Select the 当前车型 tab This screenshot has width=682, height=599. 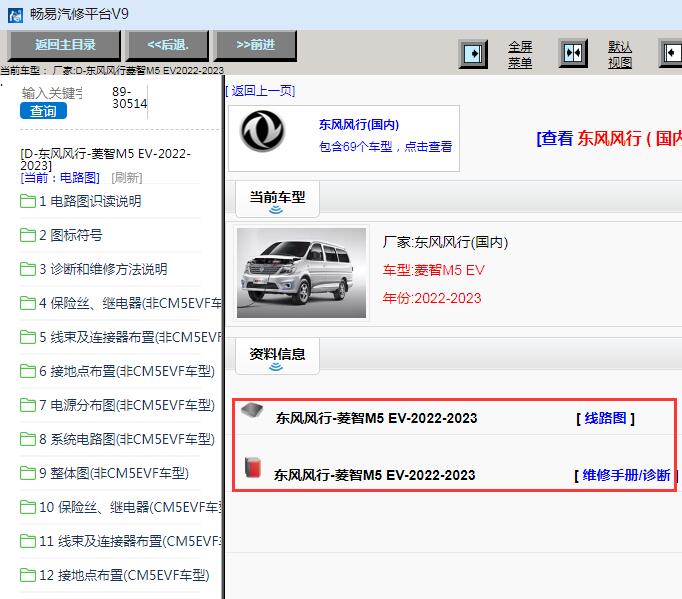pyautogui.click(x=277, y=199)
